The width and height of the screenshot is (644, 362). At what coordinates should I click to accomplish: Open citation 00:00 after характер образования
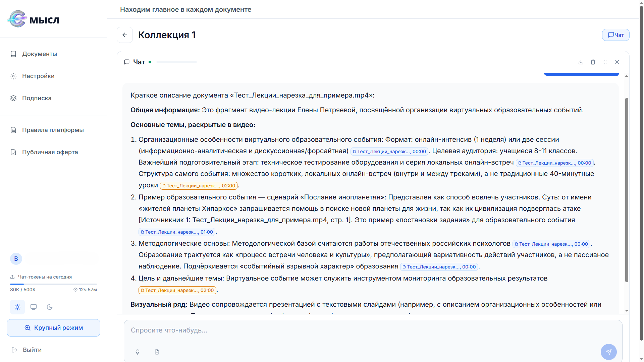coord(439,267)
